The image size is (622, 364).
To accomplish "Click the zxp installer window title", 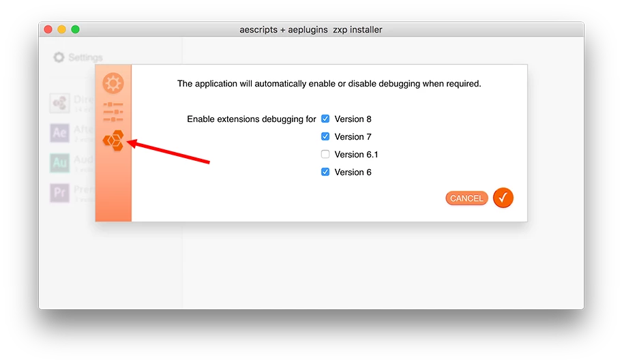I will pos(311,30).
